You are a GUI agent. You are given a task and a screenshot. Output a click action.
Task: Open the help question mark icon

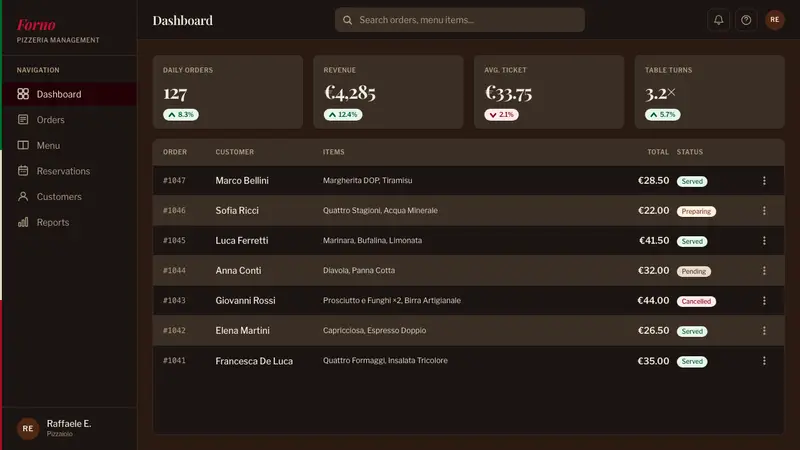tap(746, 20)
